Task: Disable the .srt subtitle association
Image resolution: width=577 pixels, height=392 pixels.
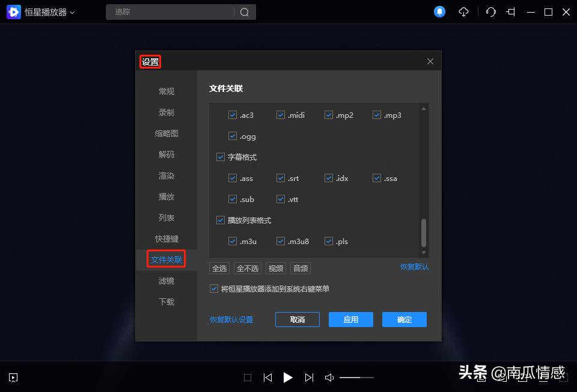Action: click(x=281, y=178)
